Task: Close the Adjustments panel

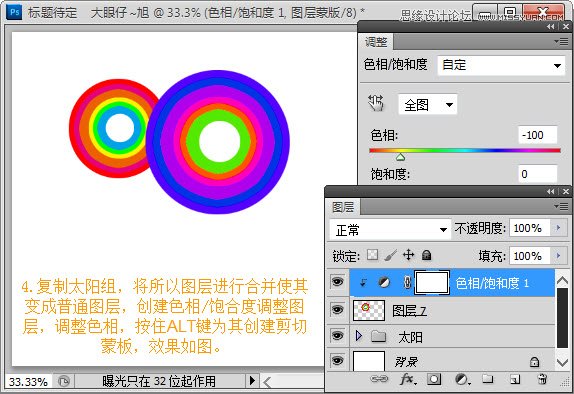Action: [566, 27]
